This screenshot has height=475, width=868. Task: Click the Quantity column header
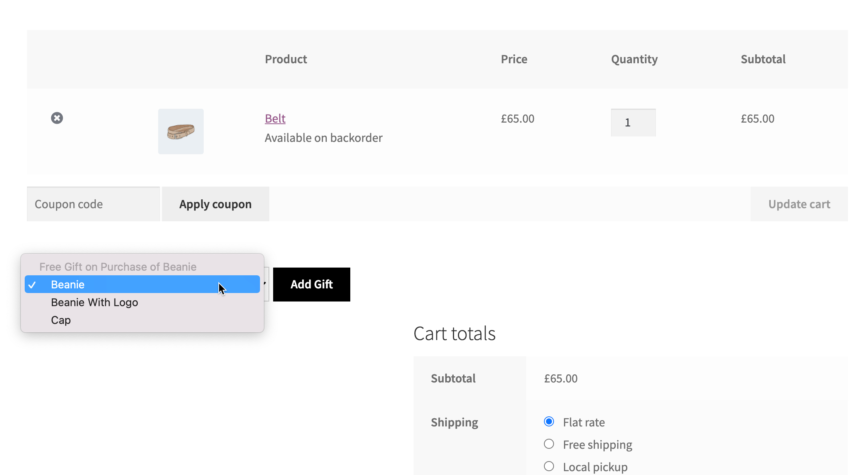[634, 59]
